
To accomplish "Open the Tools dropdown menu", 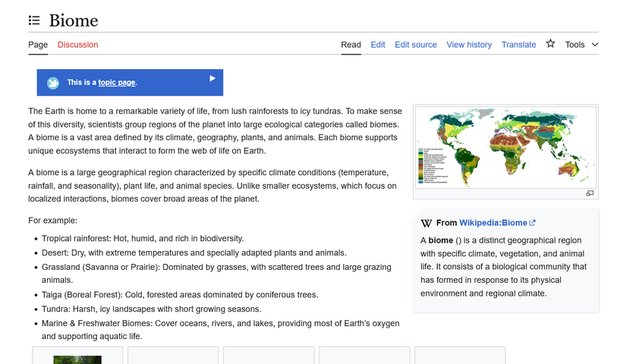I will pos(574,45).
